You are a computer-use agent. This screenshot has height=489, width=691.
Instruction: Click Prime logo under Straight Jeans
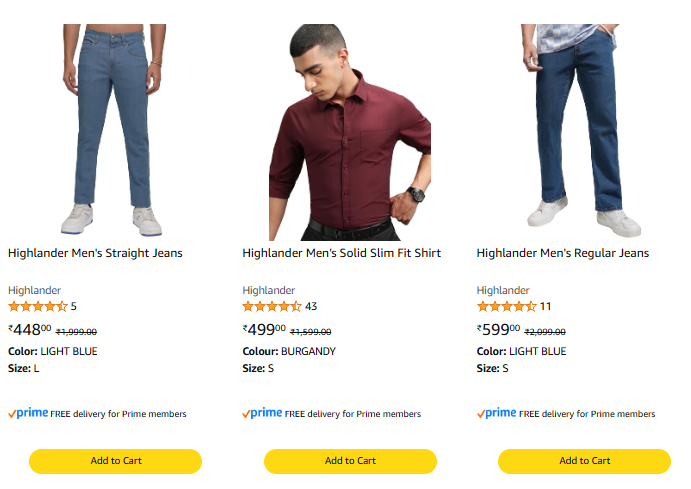tap(28, 413)
